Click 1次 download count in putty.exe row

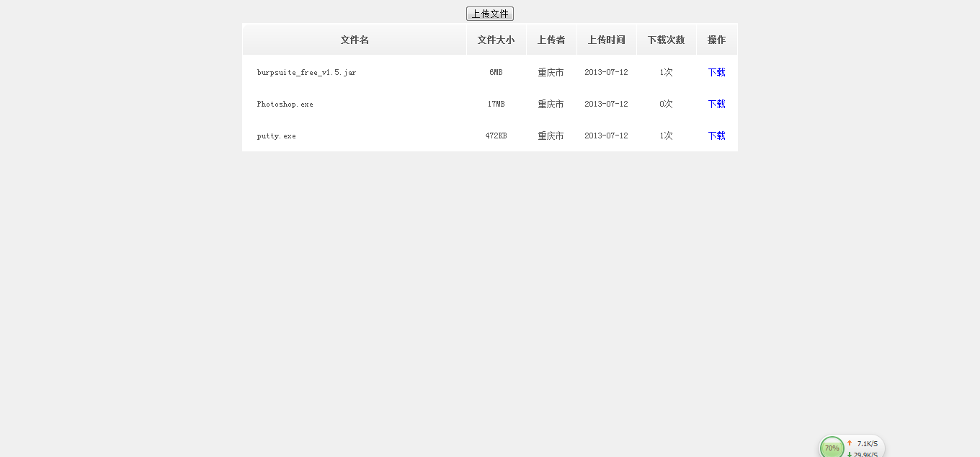pyautogui.click(x=666, y=136)
